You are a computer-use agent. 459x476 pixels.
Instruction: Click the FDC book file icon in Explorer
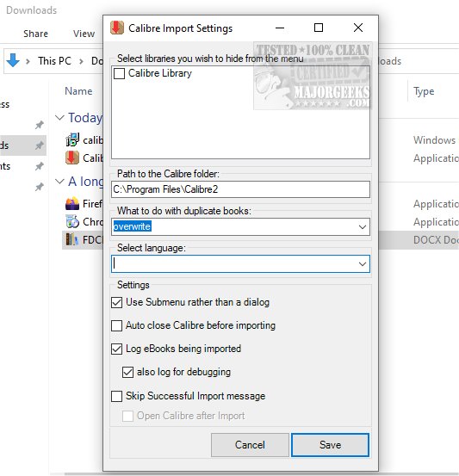(x=72, y=239)
